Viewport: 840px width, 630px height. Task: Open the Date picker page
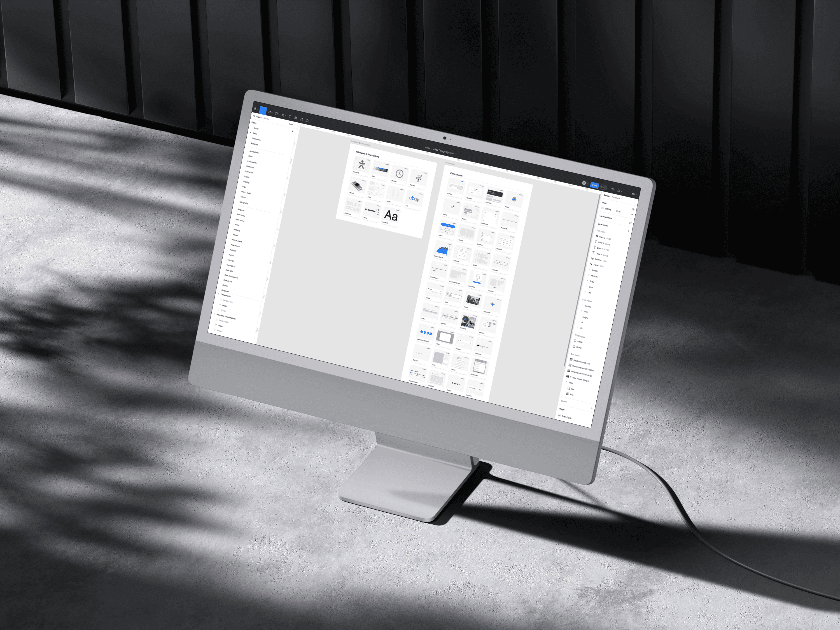tap(227, 281)
